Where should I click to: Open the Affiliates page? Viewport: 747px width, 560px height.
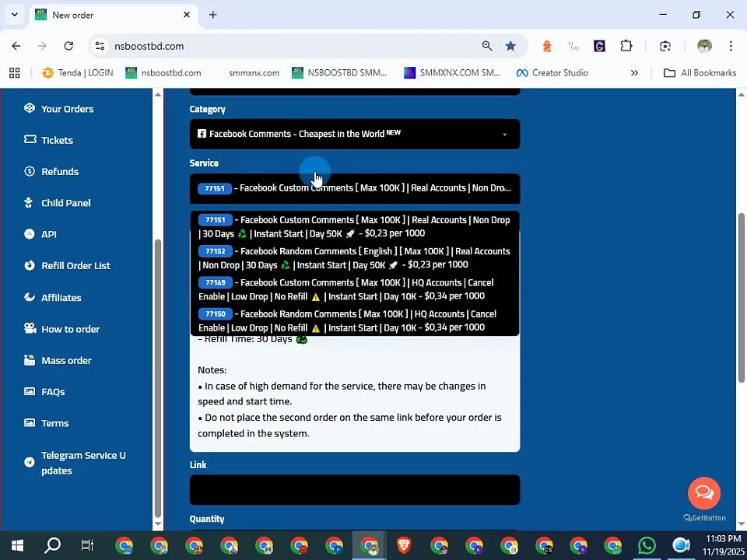point(61,298)
